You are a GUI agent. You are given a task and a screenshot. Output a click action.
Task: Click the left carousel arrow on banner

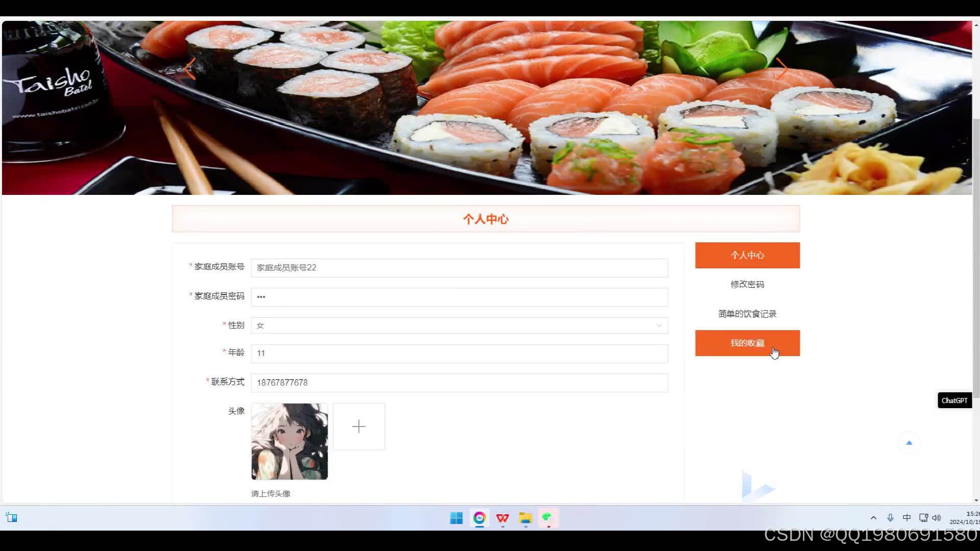coord(190,69)
